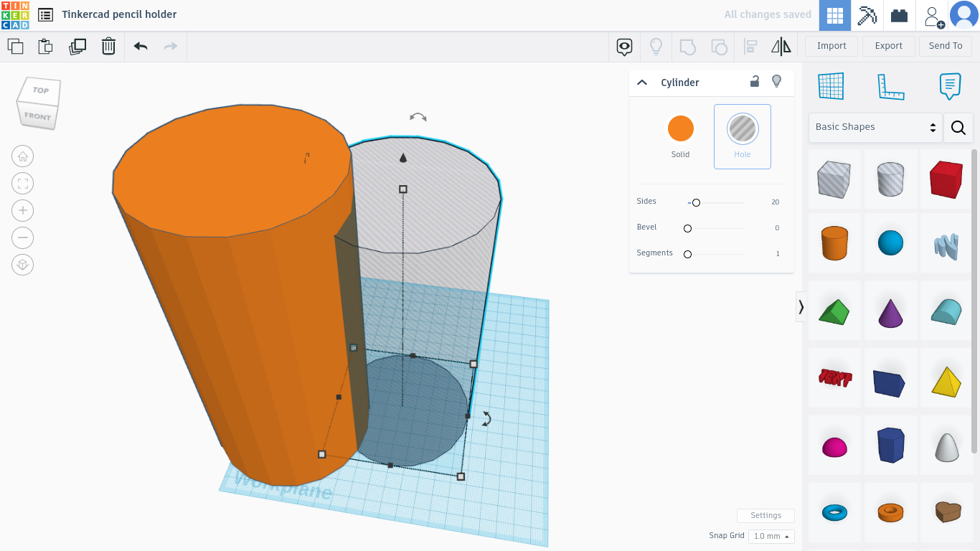Screen dimensions: 980x551
Task: Open the workplane Settings button
Action: [x=765, y=516]
